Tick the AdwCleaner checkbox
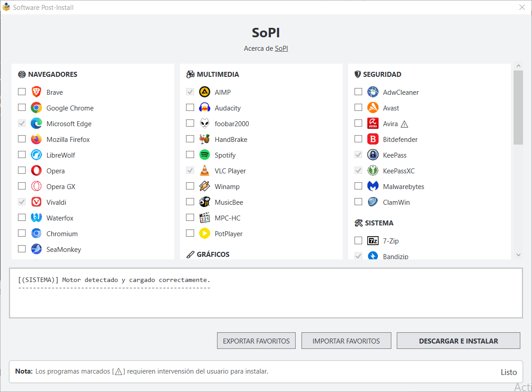Screen dimensions: 532x392 pos(358,92)
